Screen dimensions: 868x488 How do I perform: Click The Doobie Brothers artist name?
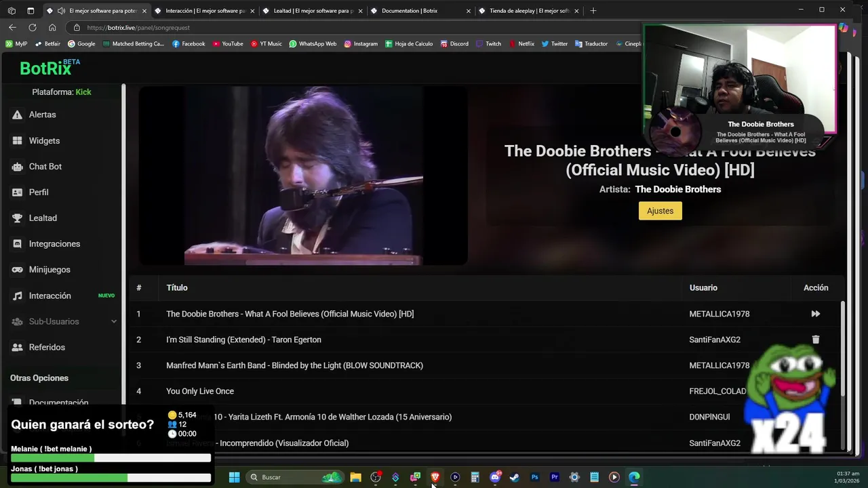(x=678, y=189)
